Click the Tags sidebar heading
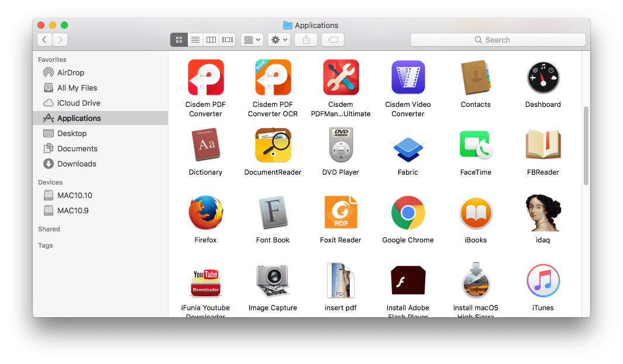 point(45,245)
